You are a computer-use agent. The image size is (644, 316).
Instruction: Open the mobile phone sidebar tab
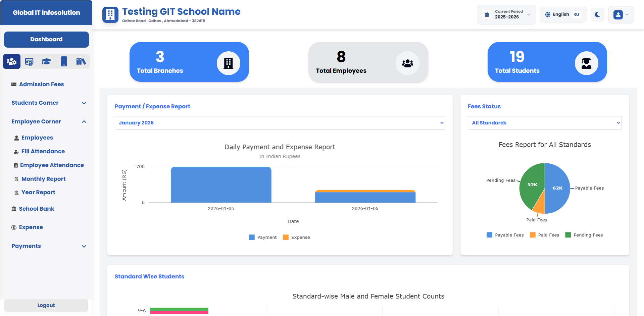coord(64,61)
